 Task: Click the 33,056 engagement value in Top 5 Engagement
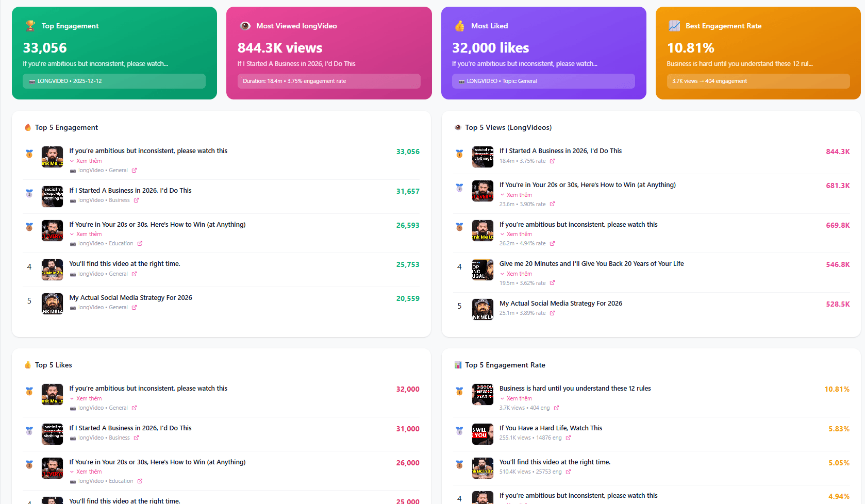408,152
